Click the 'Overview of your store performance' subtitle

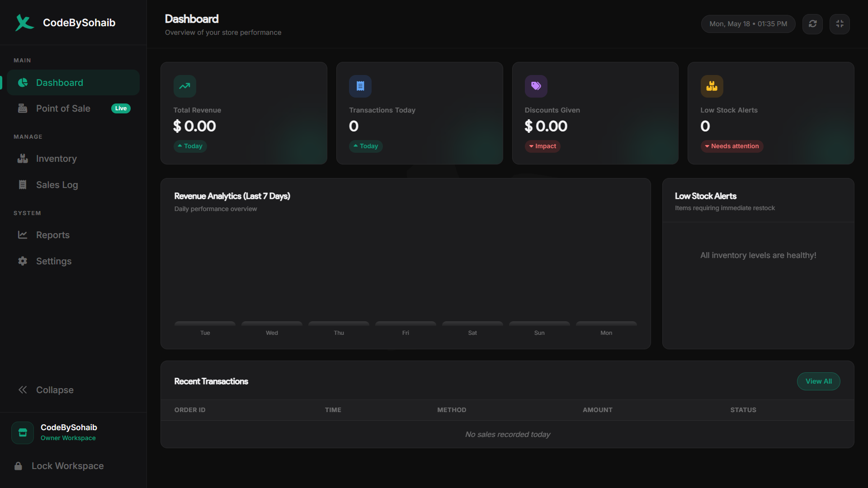223,33
